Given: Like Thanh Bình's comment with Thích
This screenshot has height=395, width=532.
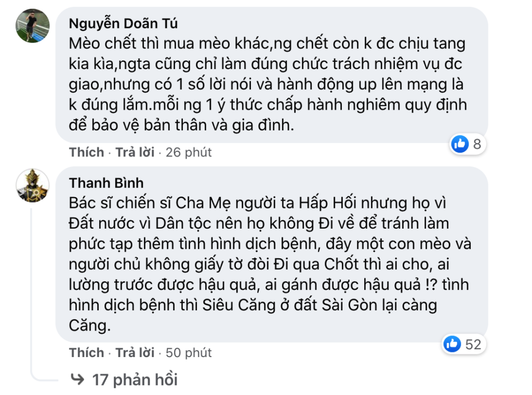Looking at the screenshot, I should 87,352.
